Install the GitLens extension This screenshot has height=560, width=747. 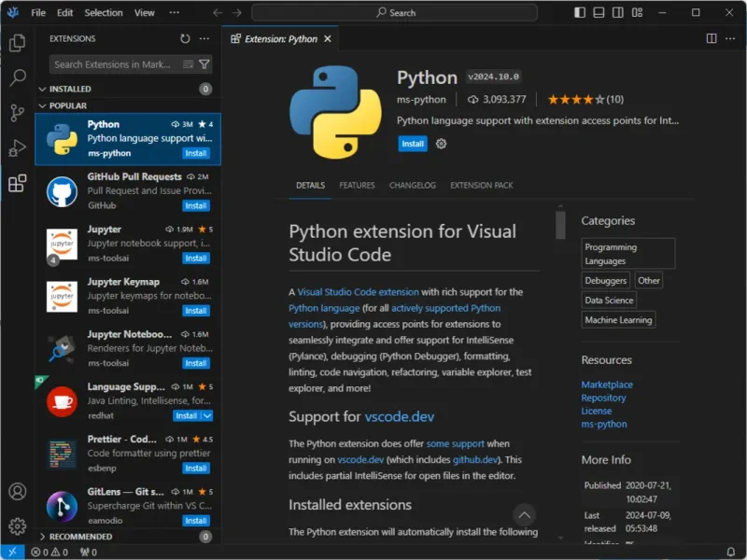point(196,521)
